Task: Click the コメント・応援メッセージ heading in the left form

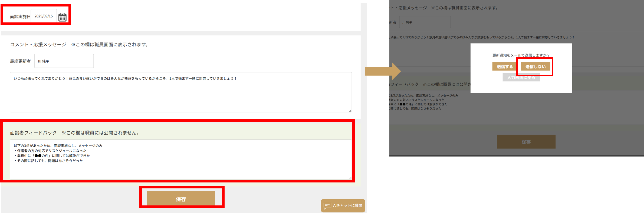Action: point(38,45)
